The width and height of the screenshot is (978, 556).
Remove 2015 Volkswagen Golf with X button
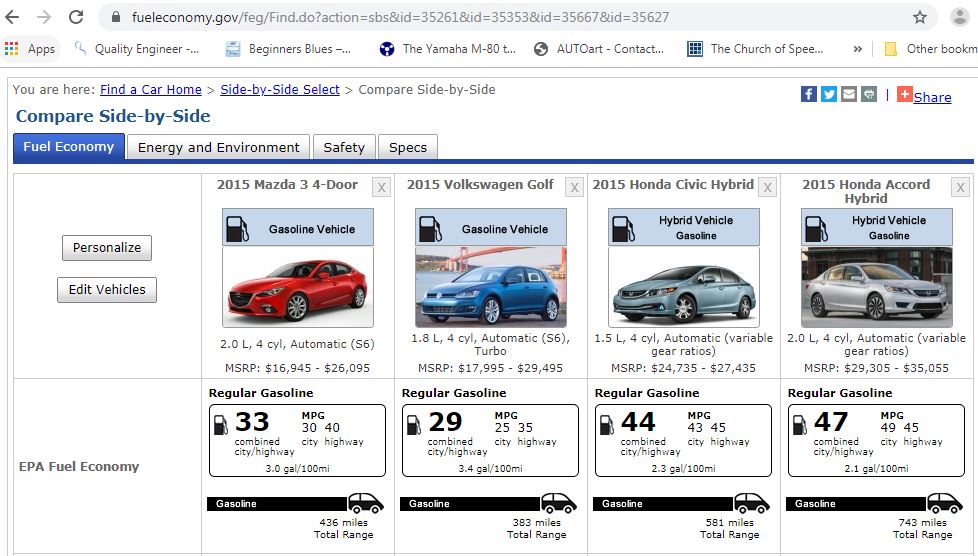coord(574,187)
